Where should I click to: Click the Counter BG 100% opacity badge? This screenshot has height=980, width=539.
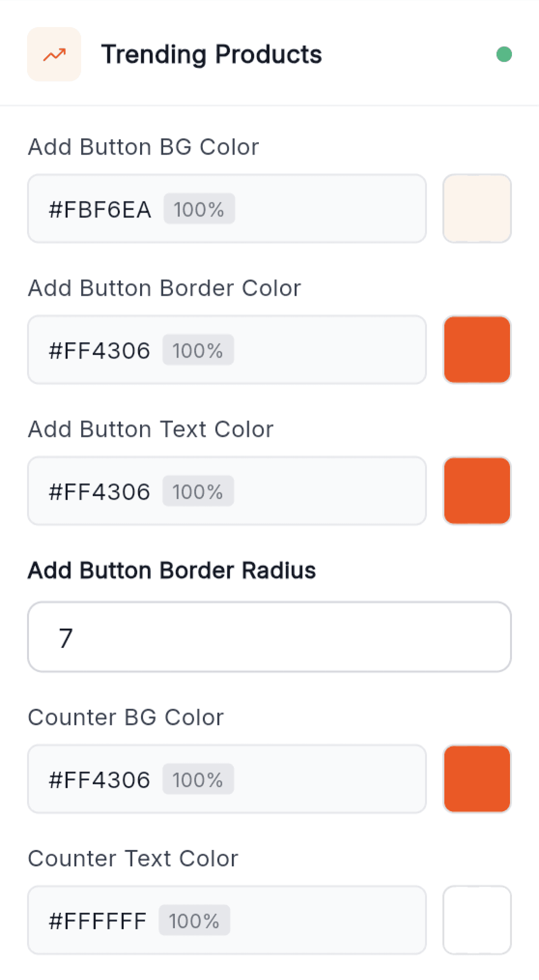(198, 779)
